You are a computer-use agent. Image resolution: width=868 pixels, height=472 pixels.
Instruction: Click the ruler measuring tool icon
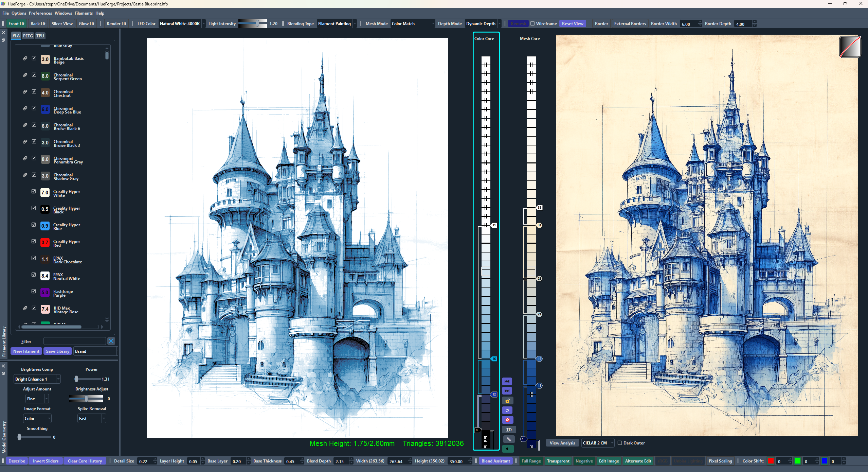(x=509, y=439)
